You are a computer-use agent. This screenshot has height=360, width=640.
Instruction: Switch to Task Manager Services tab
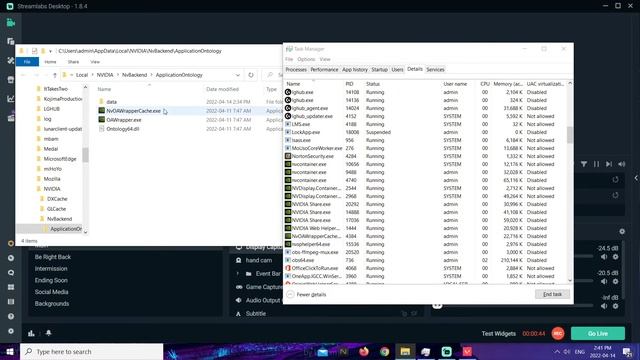435,69
